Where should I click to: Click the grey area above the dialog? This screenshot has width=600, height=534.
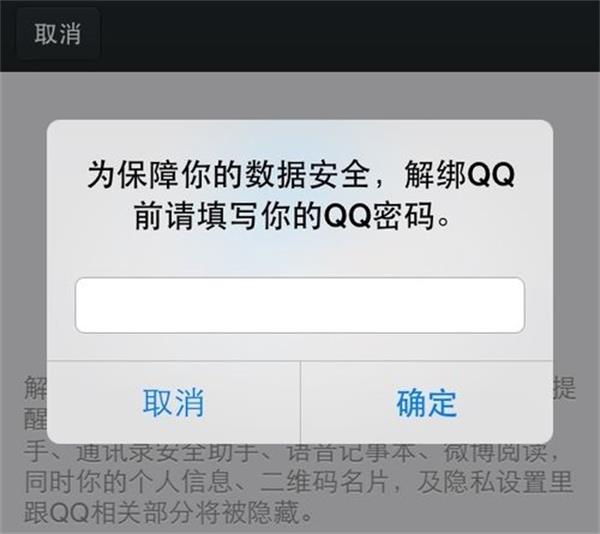click(x=300, y=96)
